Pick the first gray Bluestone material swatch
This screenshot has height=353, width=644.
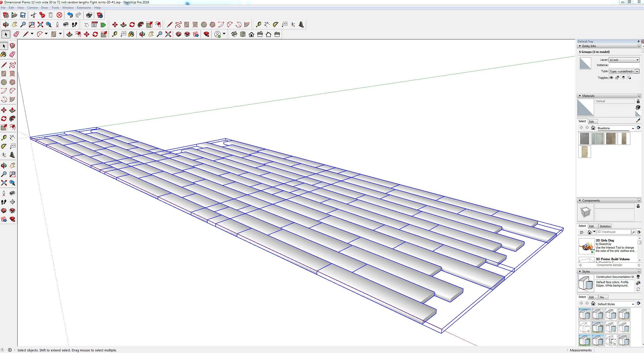[584, 139]
